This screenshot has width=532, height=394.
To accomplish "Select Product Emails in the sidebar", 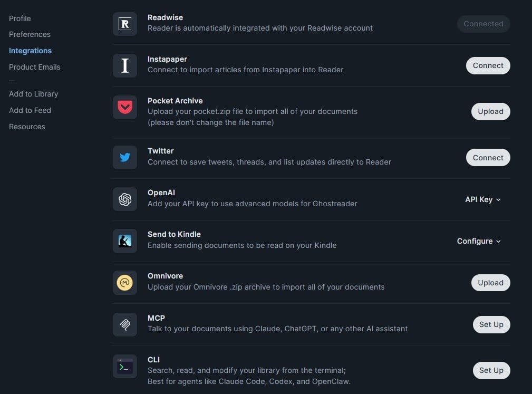I will pyautogui.click(x=35, y=67).
